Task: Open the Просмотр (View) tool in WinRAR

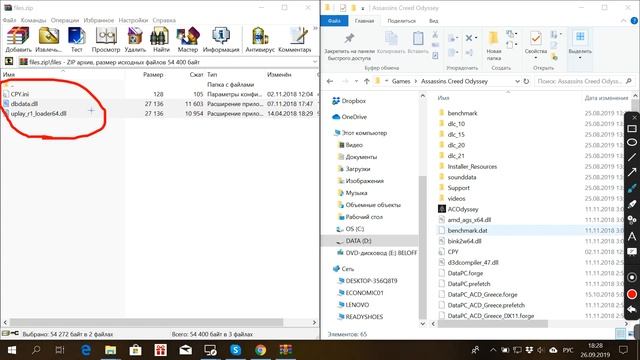Action: (106, 39)
